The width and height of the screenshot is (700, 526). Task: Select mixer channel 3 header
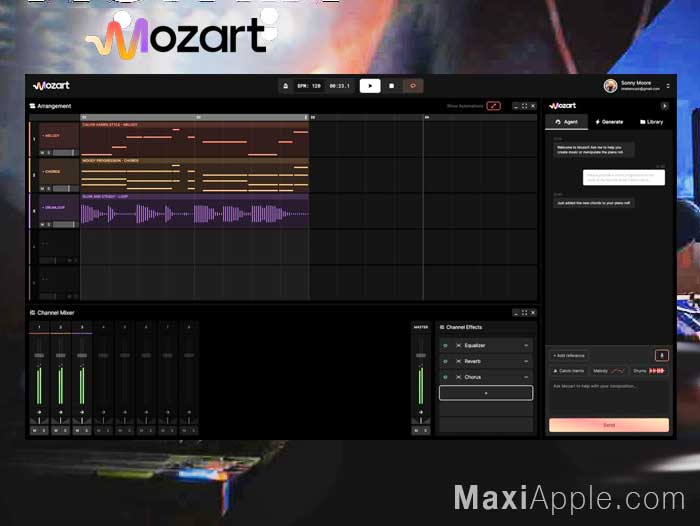(82, 327)
